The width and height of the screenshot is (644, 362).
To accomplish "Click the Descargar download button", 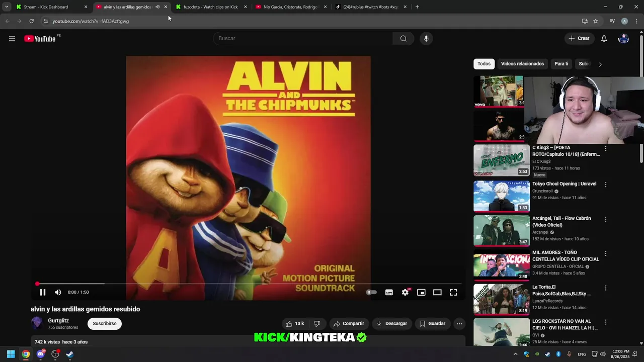I will [x=392, y=324].
